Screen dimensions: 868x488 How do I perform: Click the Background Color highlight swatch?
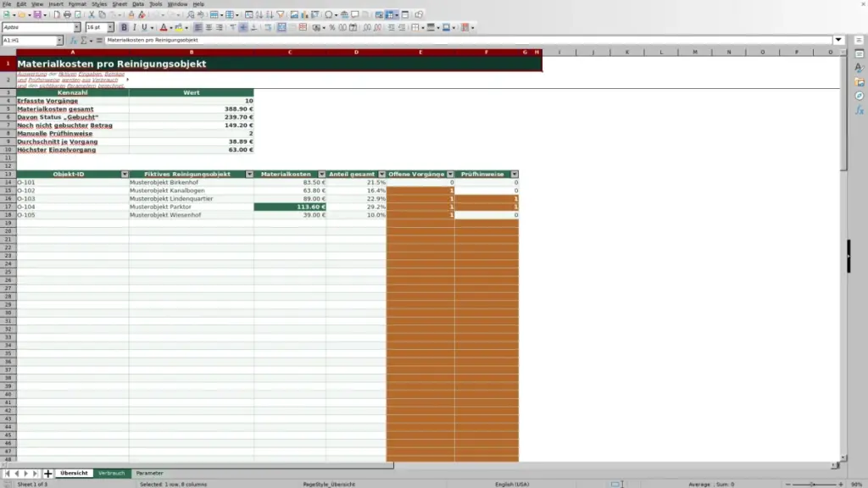pos(179,28)
